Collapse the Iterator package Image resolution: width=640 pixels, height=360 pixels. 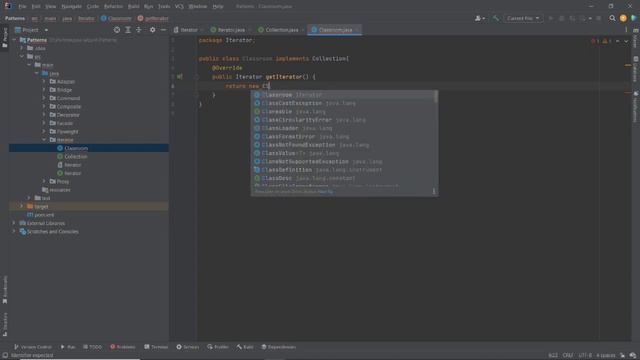click(x=44, y=140)
